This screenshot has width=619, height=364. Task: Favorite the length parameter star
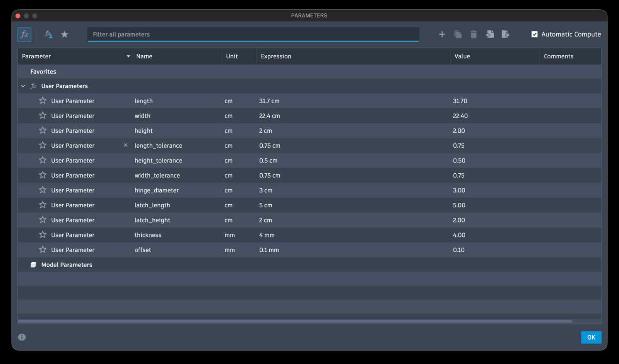click(x=43, y=101)
